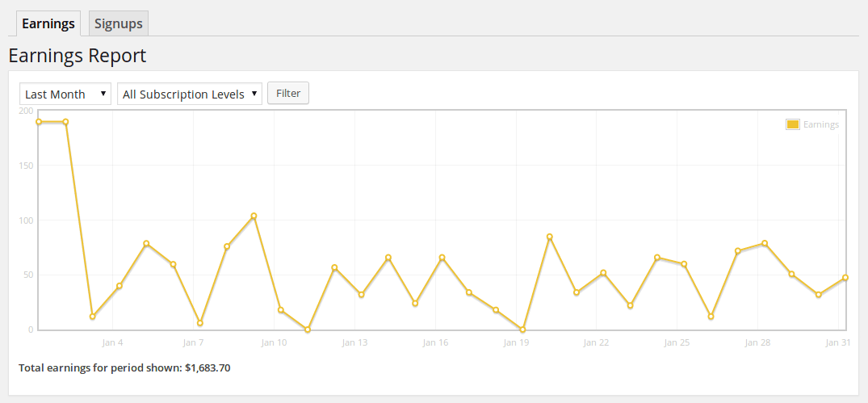
Task: Click the yellow Earnings legend swatch
Action: click(792, 124)
